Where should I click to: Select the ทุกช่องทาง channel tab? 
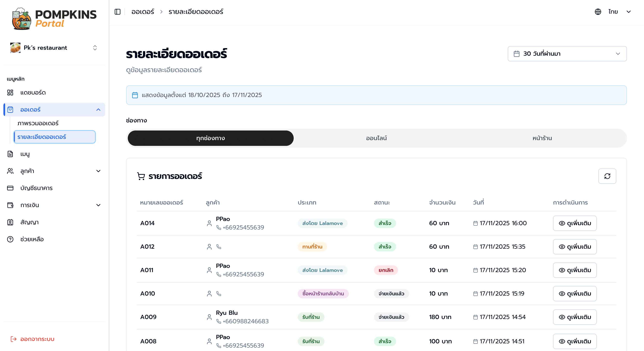pyautogui.click(x=210, y=138)
